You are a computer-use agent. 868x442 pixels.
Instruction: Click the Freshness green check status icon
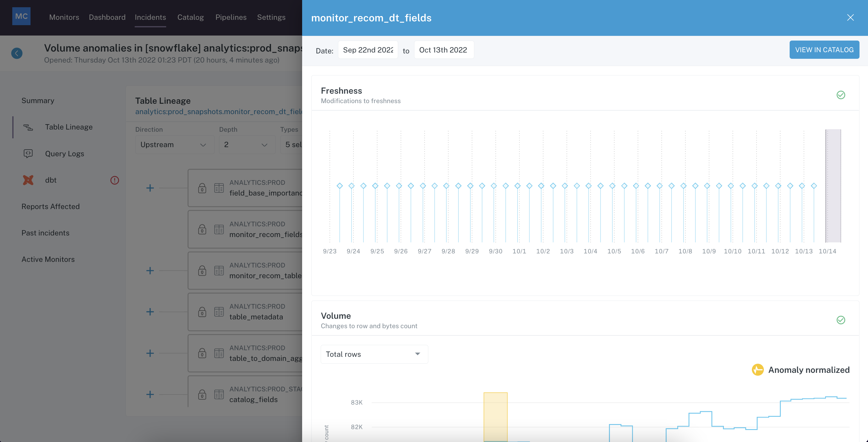[841, 95]
